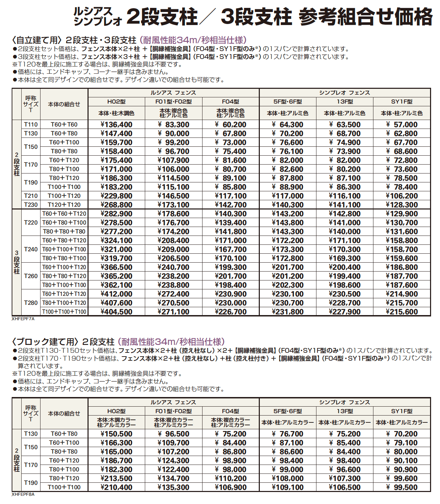440x504 pixels.
Task: Click the price ¥238,800
Action: (173, 285)
